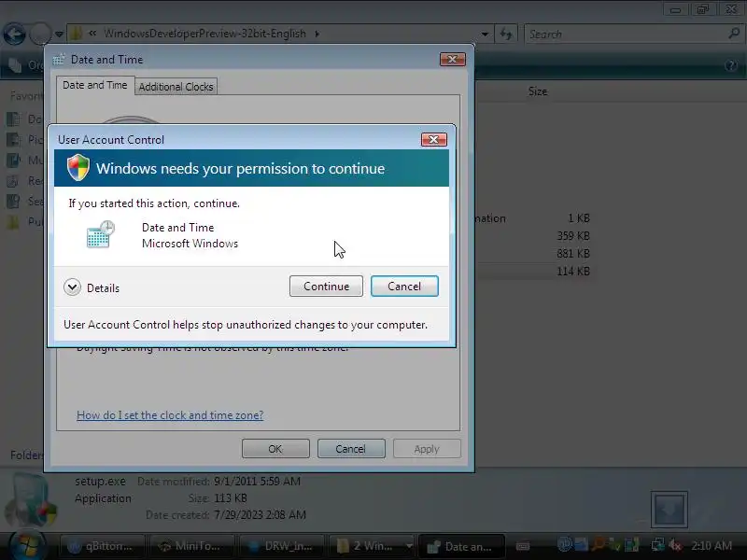
Task: Click the muted volume tray icon
Action: pyautogui.click(x=675, y=545)
